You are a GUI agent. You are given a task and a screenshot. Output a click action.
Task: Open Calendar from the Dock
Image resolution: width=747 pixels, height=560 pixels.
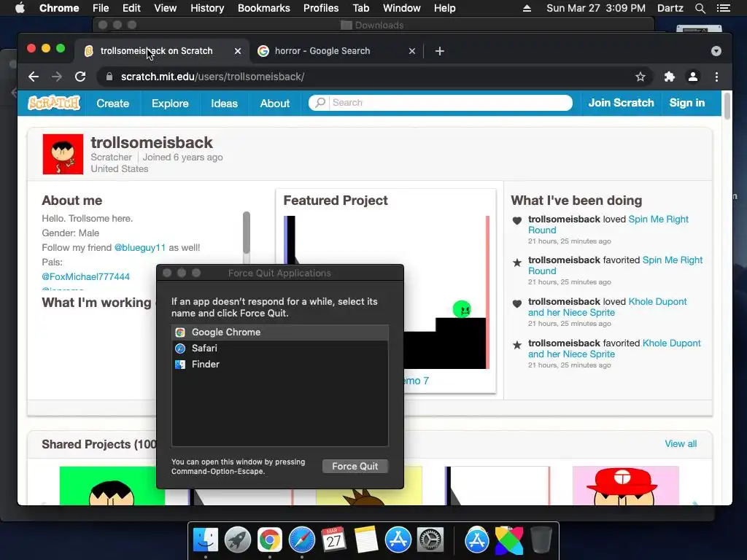pos(333,540)
